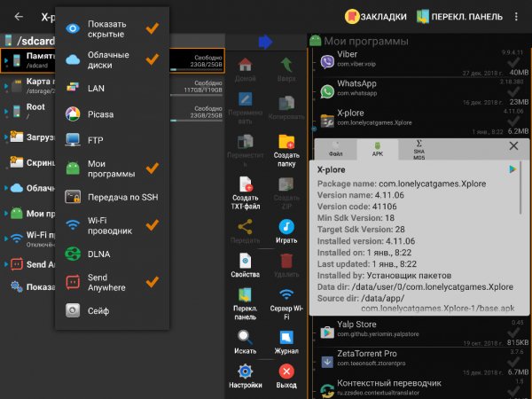Tap Создать ZIP icon
The width and height of the screenshot is (532, 399).
[x=286, y=184]
